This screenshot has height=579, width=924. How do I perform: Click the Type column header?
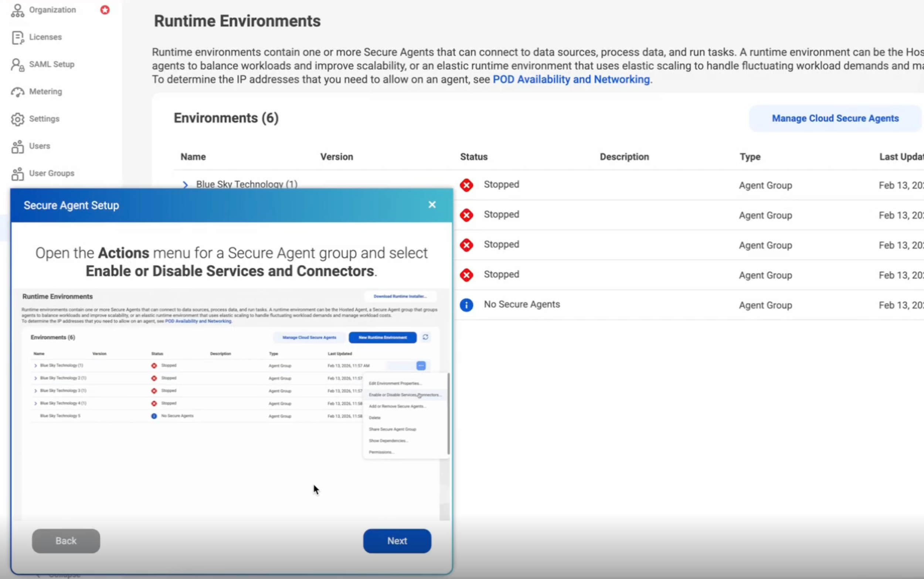coord(750,157)
